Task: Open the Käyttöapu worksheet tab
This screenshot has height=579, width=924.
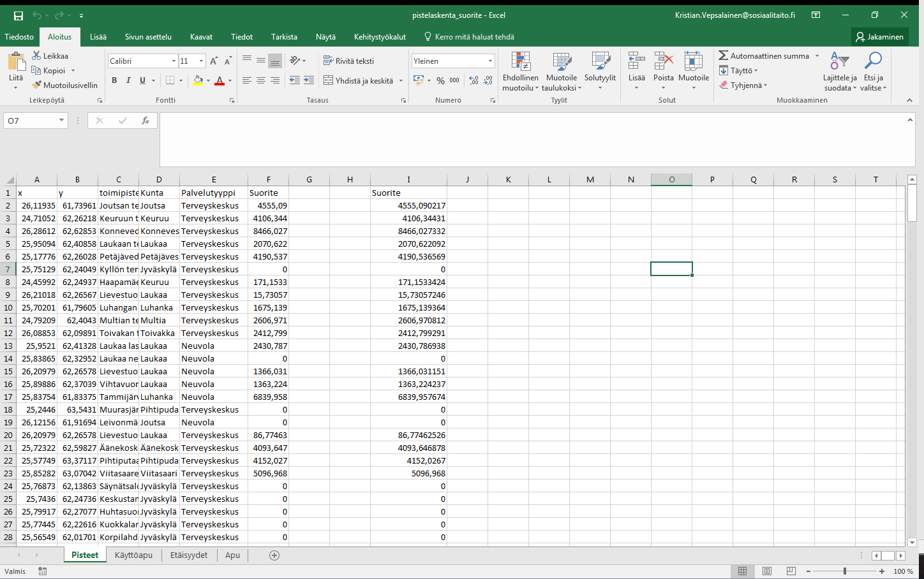Action: pyautogui.click(x=133, y=555)
